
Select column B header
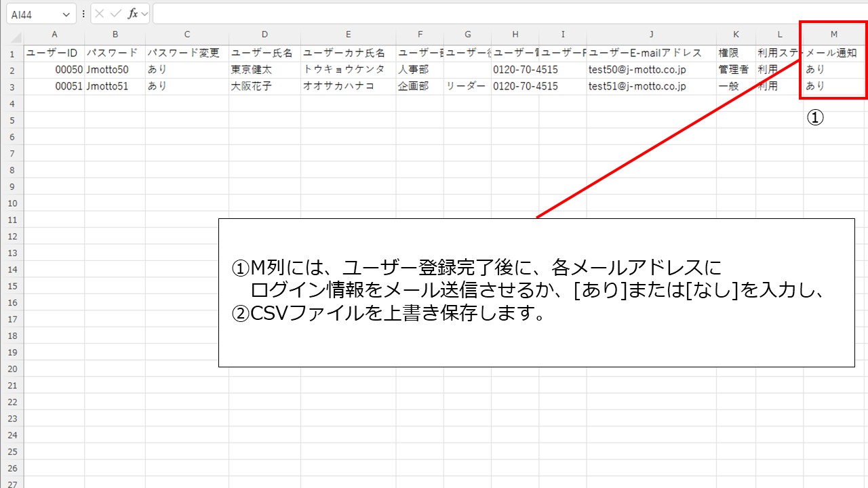click(115, 35)
